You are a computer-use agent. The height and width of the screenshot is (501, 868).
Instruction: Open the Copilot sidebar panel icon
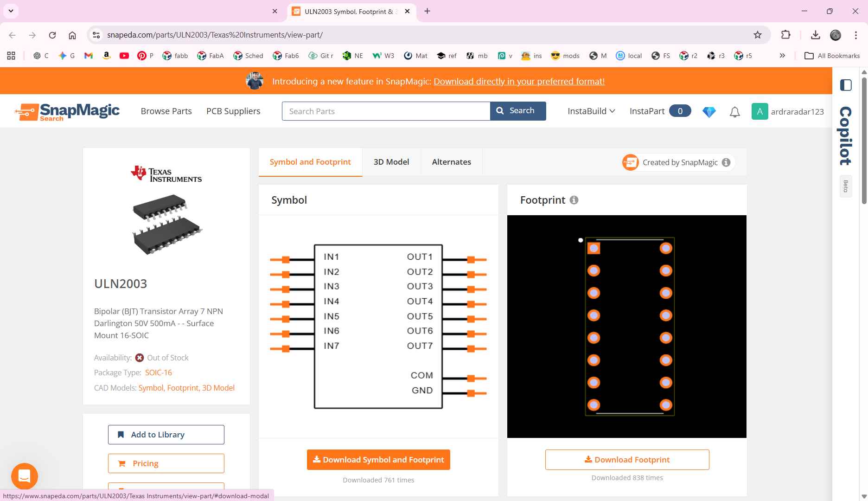pyautogui.click(x=846, y=85)
